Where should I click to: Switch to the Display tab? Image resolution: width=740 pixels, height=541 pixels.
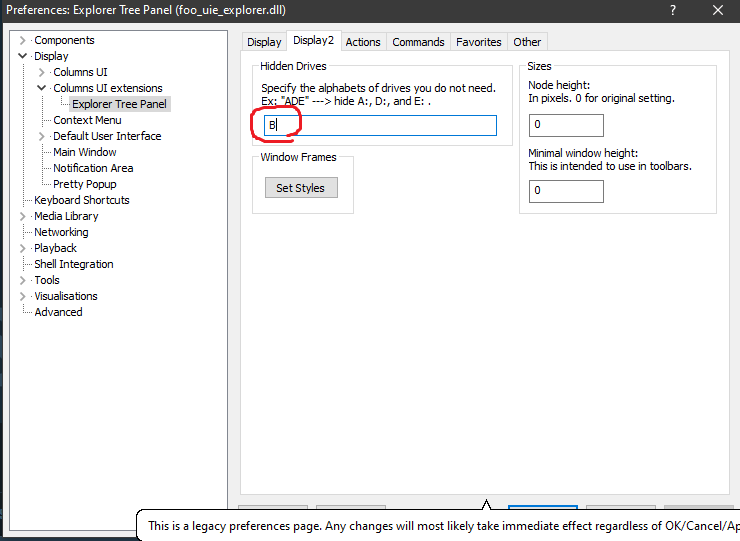[264, 42]
